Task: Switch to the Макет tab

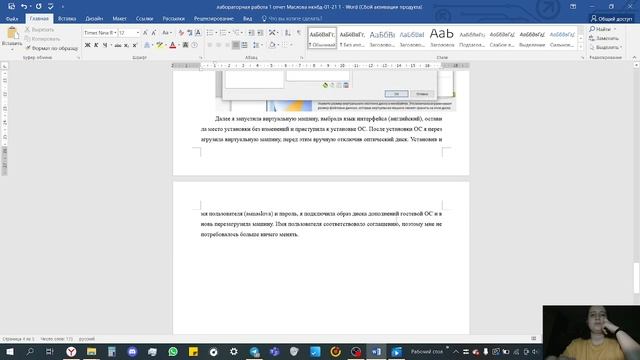Action: (119, 18)
